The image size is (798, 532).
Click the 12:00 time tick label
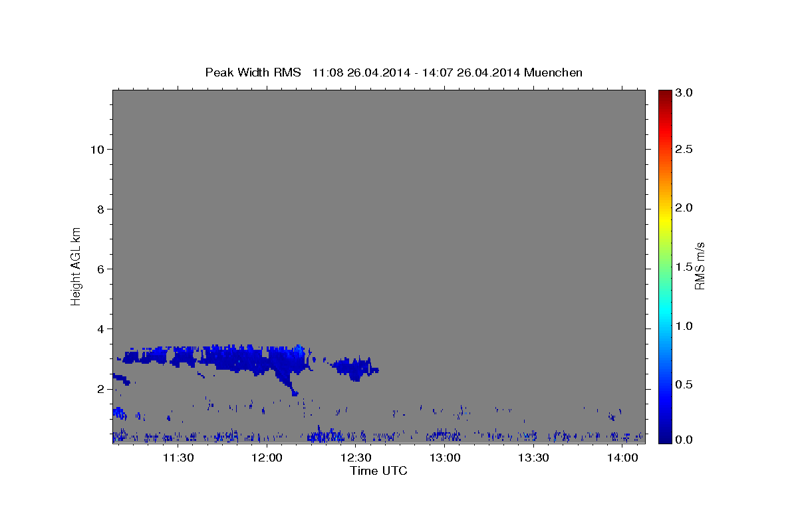pyautogui.click(x=267, y=458)
